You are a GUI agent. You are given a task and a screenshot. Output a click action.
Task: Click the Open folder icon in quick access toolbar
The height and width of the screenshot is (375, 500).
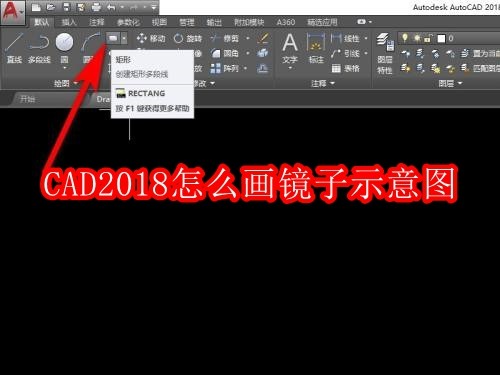[x=51, y=7]
